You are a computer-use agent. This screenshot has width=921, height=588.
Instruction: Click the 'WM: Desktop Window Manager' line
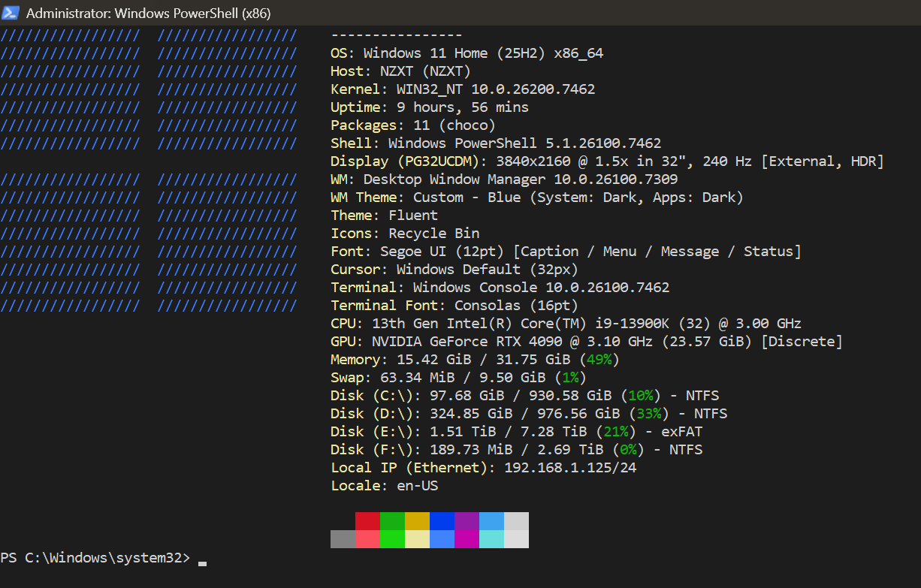[x=504, y=179]
